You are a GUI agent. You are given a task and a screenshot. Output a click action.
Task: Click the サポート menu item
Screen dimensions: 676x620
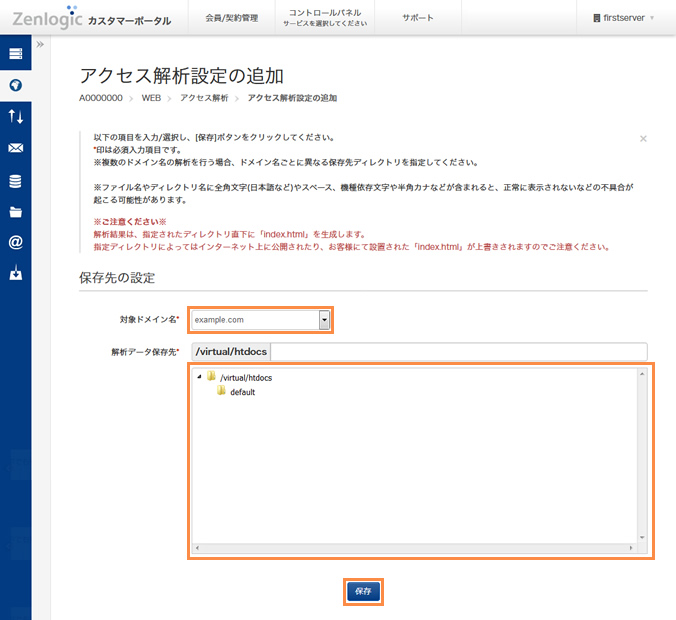(418, 18)
